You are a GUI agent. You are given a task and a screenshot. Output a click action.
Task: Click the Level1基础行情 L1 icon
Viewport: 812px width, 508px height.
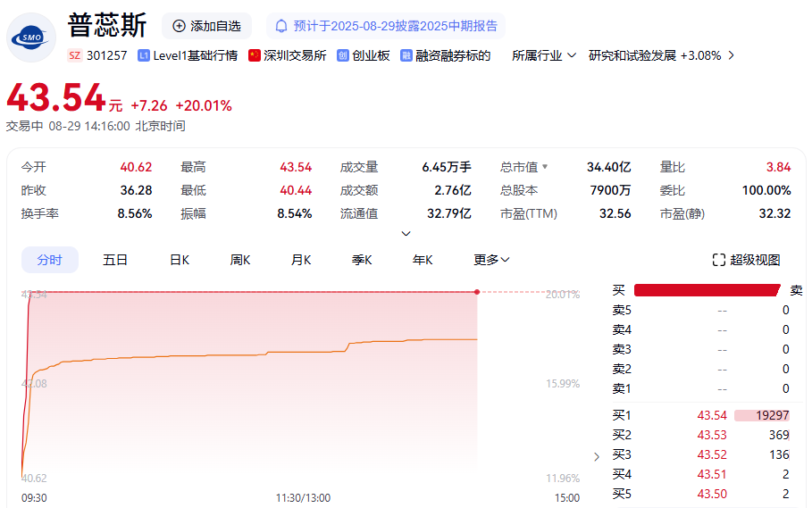(144, 55)
